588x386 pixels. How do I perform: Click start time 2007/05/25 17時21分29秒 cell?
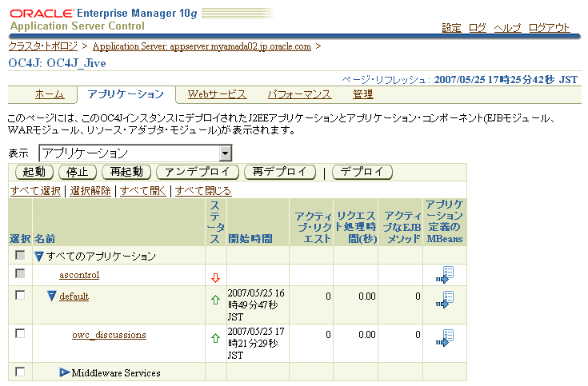tap(256, 343)
